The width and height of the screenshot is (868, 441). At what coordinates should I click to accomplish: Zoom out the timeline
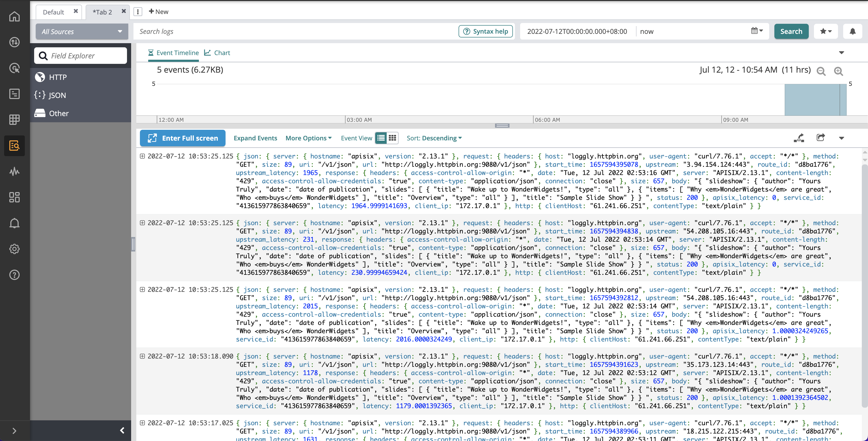(x=821, y=71)
